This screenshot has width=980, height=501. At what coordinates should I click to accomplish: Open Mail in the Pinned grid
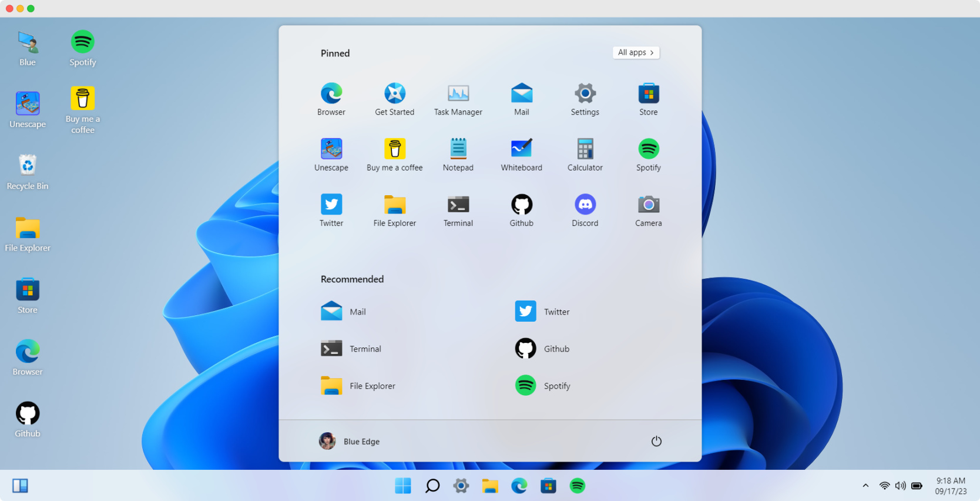(x=522, y=99)
